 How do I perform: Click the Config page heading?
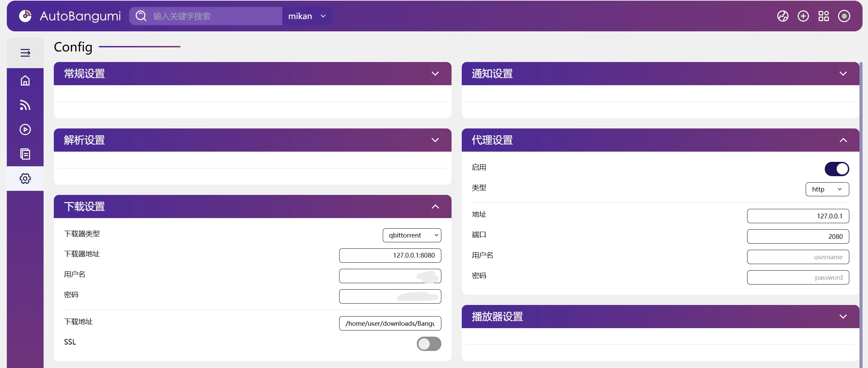pos(73,47)
